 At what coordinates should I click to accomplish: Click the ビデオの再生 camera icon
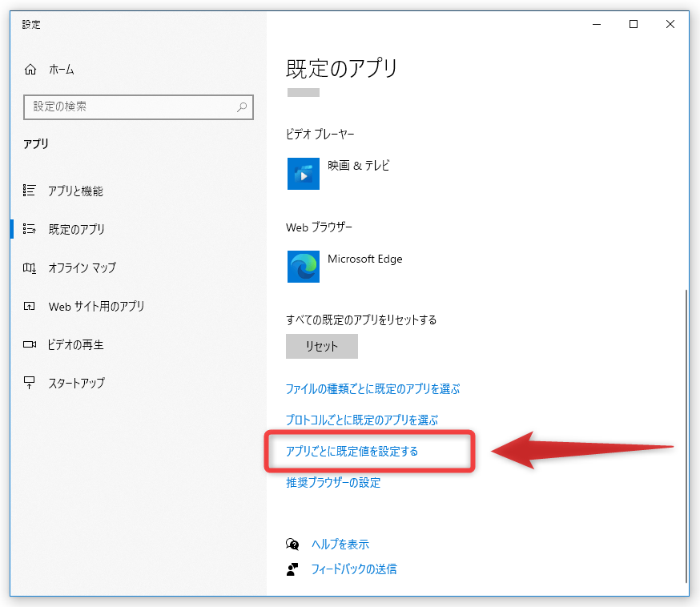30,344
